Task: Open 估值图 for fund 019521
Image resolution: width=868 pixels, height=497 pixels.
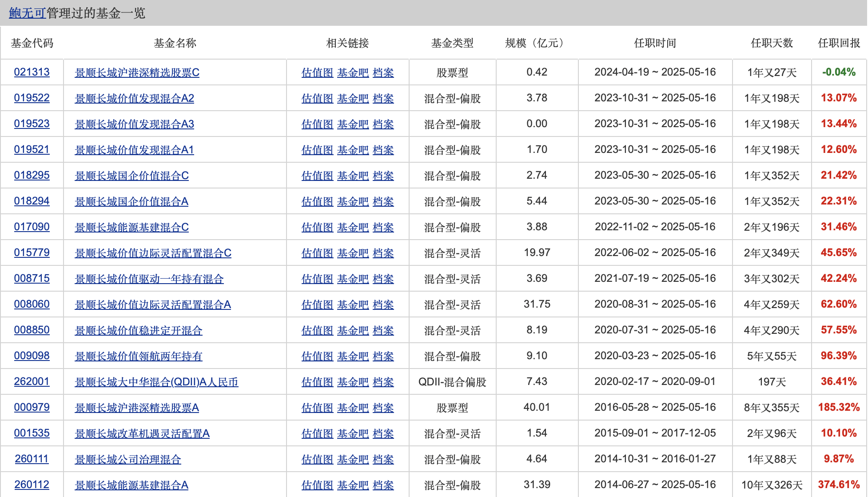Action: pyautogui.click(x=317, y=150)
